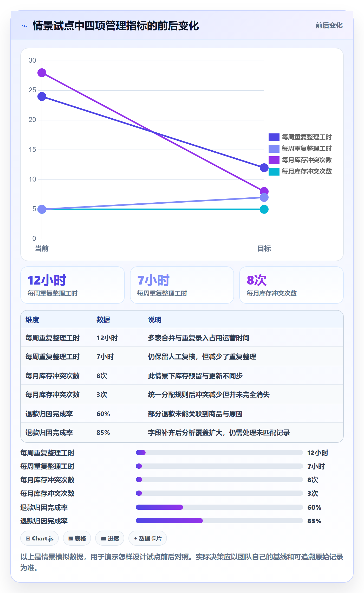Open the 7小时 data card
The image size is (364, 593).
click(182, 285)
